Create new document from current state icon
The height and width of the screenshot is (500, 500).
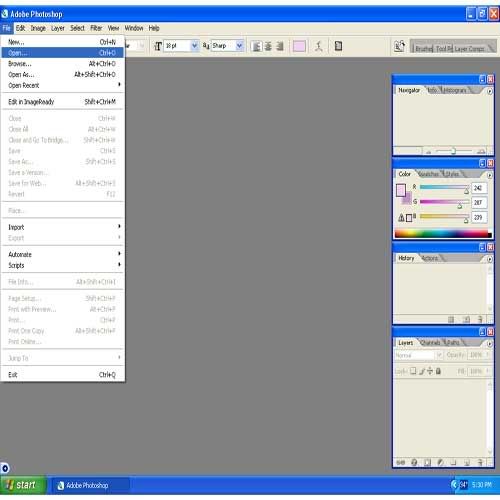(x=451, y=320)
